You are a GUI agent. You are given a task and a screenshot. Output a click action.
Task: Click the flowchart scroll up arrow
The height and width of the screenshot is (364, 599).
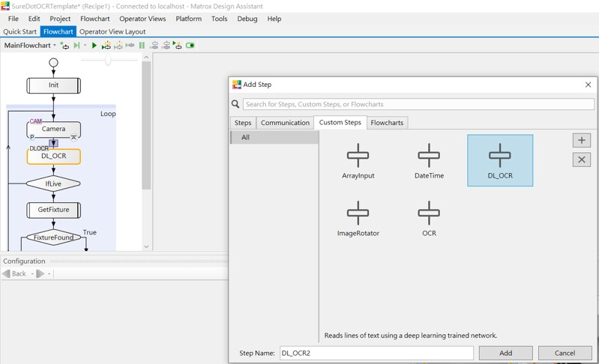(146, 57)
